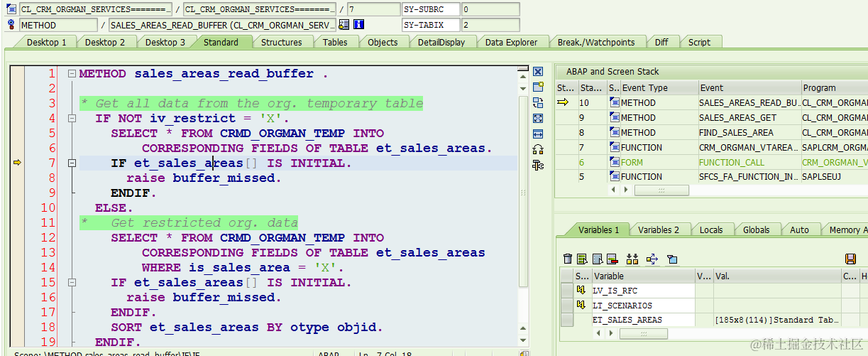
Task: Collapse the IF block at line 4
Action: pyautogui.click(x=72, y=119)
